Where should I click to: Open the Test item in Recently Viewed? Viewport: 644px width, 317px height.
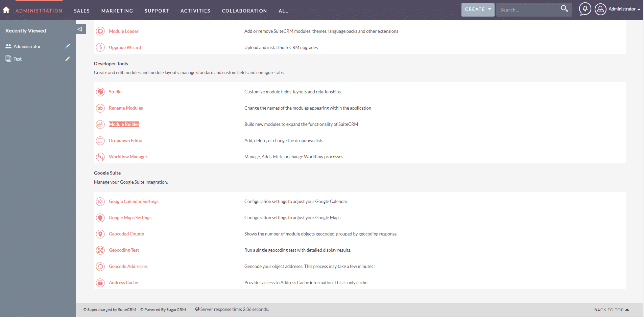(18, 59)
